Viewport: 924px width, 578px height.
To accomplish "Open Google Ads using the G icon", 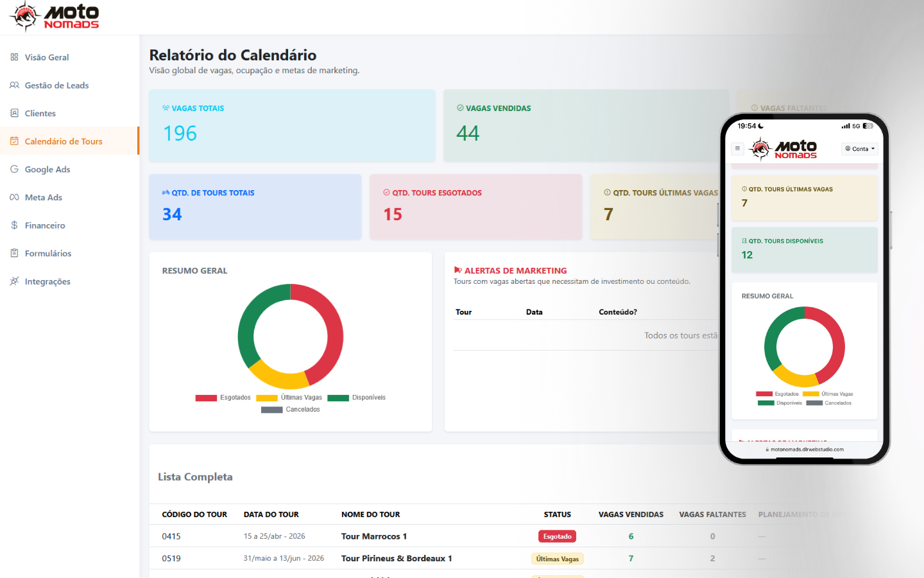I will (x=13, y=169).
